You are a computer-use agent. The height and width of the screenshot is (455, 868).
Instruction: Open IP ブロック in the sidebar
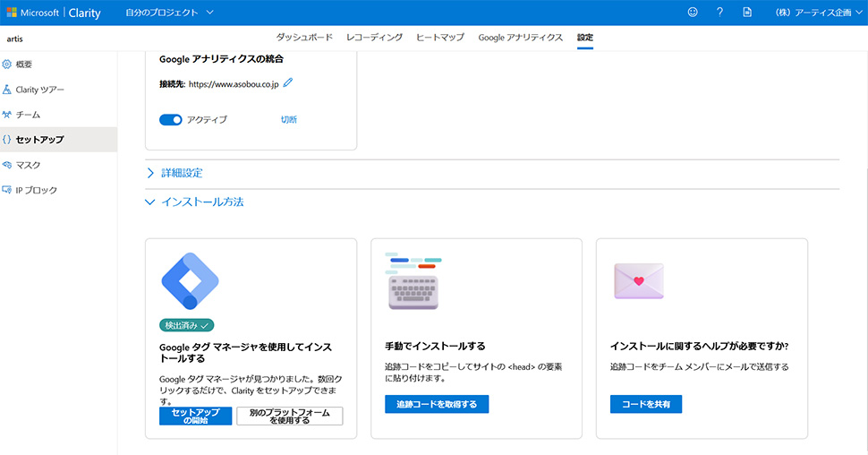point(59,190)
